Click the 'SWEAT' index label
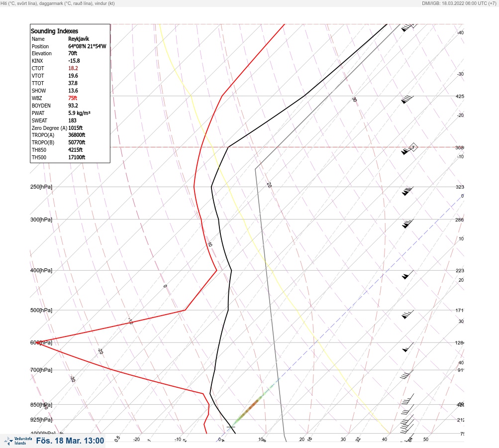The height and width of the screenshot is (448, 499). [39, 120]
